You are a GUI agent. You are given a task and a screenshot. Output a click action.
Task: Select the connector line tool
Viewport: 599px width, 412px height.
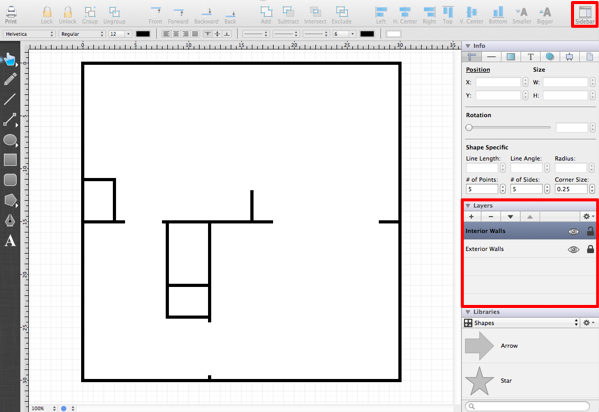pos(10,119)
